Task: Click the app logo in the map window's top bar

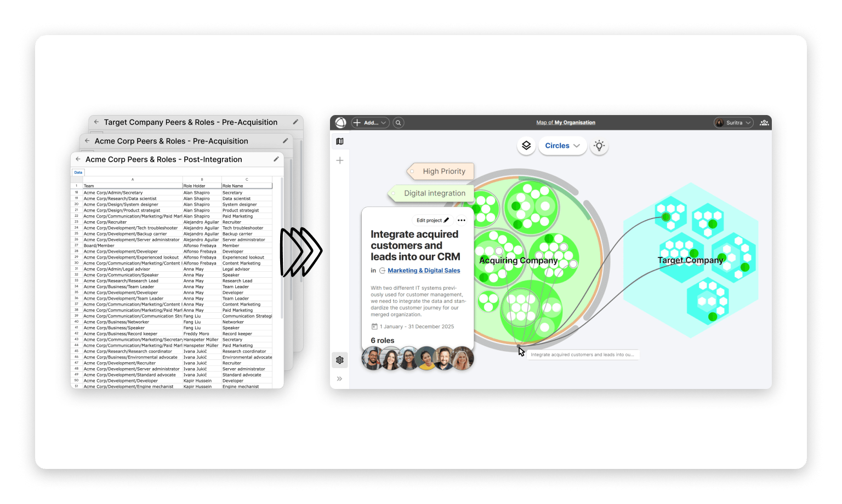Action: point(340,123)
